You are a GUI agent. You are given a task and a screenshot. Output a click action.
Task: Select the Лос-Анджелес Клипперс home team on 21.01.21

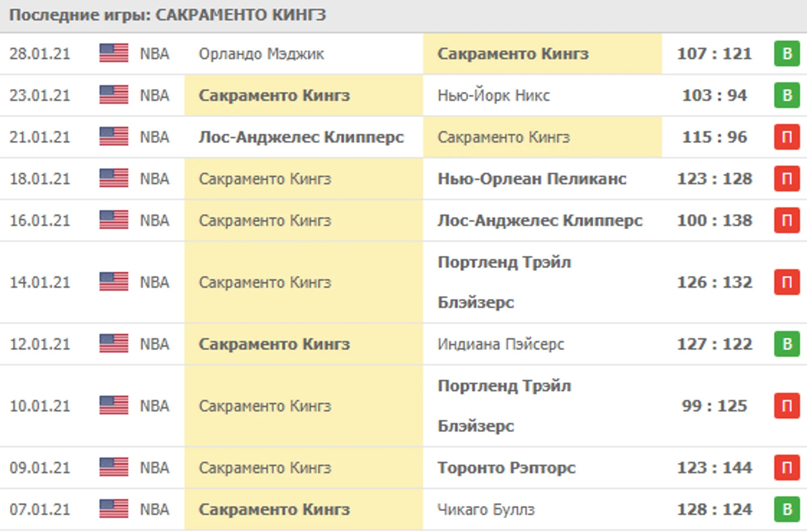pos(301,137)
